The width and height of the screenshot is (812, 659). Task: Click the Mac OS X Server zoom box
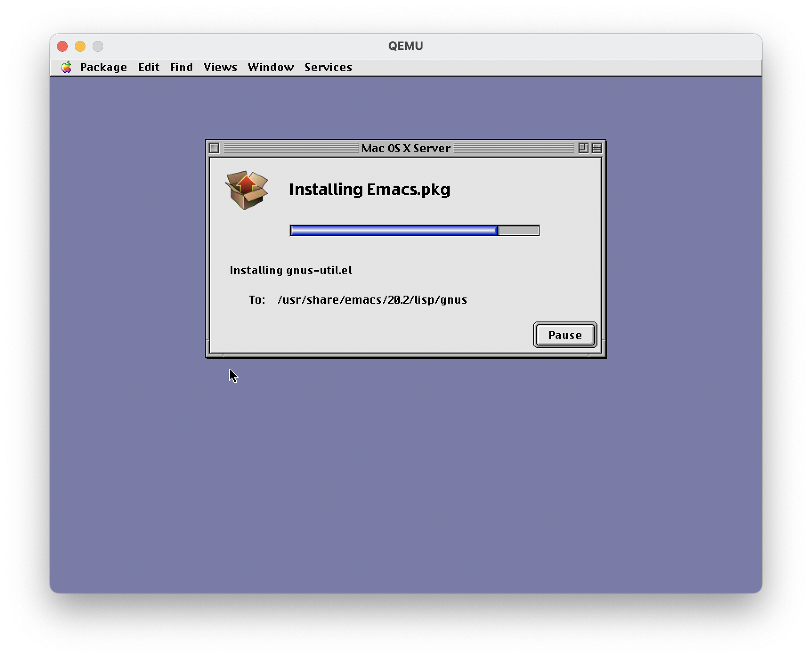pyautogui.click(x=583, y=148)
